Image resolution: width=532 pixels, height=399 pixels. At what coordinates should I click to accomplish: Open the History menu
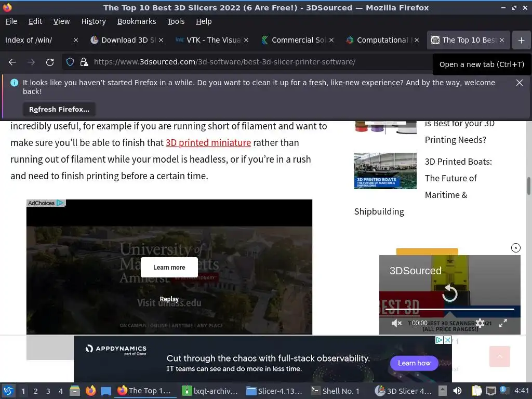click(x=94, y=21)
